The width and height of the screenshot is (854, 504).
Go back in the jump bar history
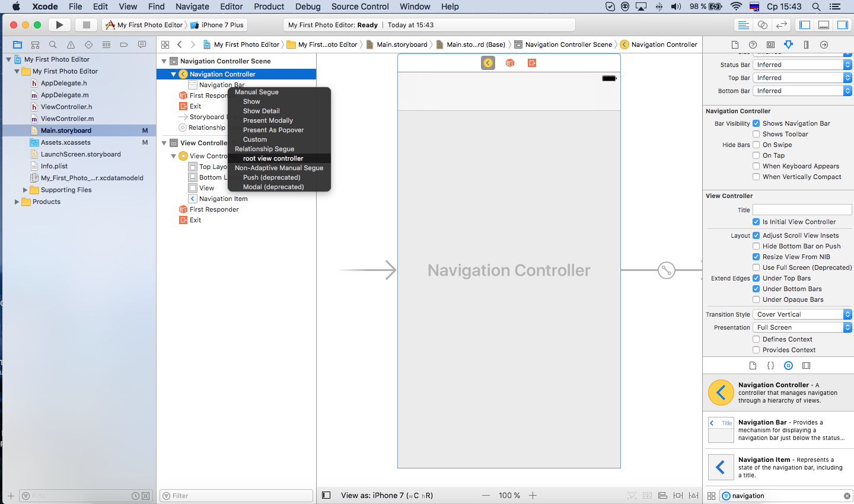point(180,44)
